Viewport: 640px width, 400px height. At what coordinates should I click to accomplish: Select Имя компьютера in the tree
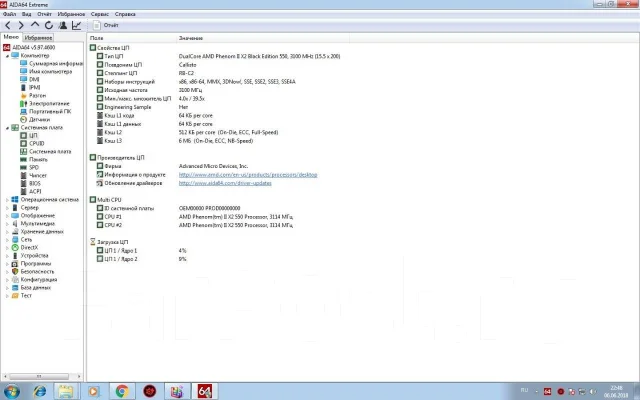pos(50,71)
